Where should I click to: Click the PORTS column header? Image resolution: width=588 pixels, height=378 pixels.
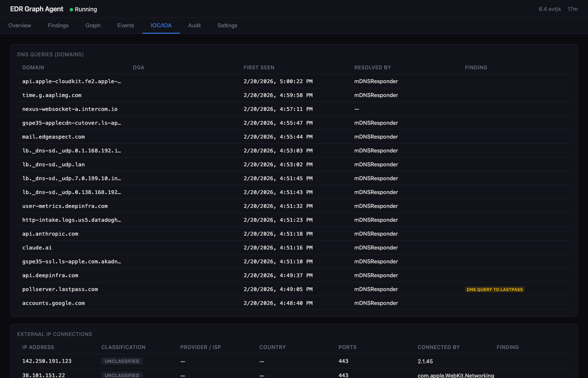(x=347, y=347)
